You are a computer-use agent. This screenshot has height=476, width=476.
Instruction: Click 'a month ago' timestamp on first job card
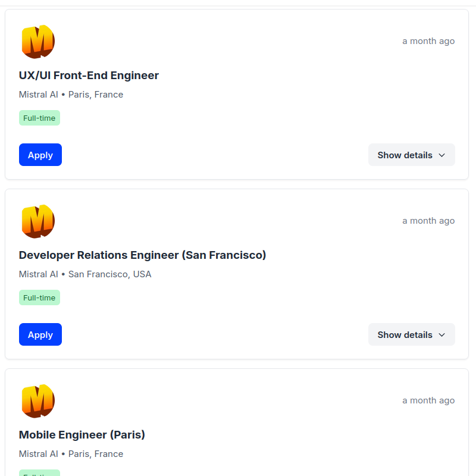point(428,41)
